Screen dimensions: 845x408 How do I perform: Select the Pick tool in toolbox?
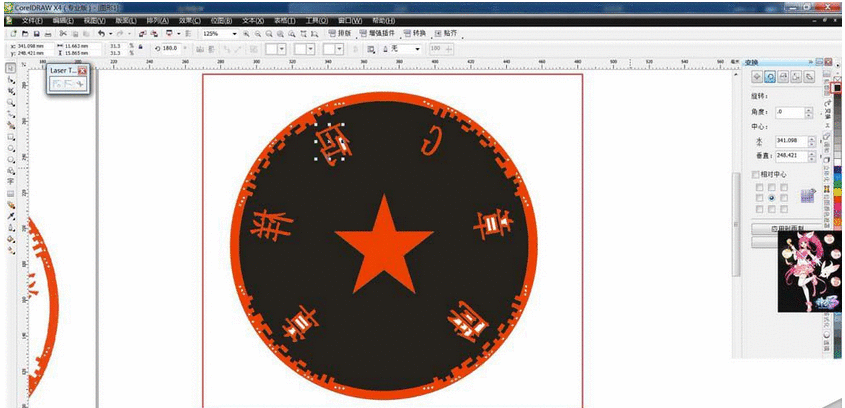coord(10,68)
